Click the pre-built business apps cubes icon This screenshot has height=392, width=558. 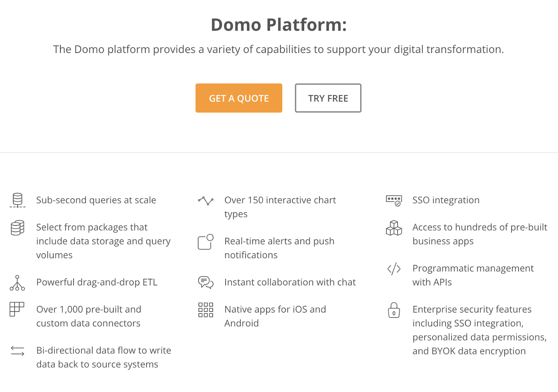pyautogui.click(x=394, y=228)
